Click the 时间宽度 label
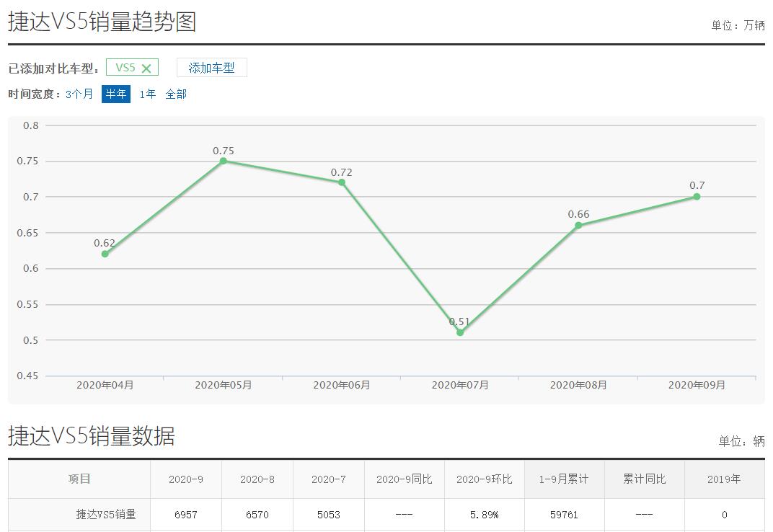 [35, 94]
